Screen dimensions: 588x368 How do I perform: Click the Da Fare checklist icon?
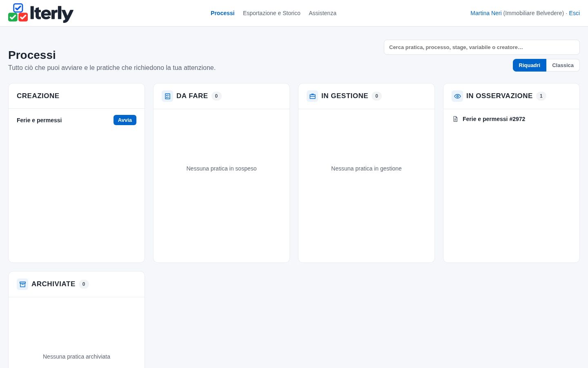click(x=167, y=96)
